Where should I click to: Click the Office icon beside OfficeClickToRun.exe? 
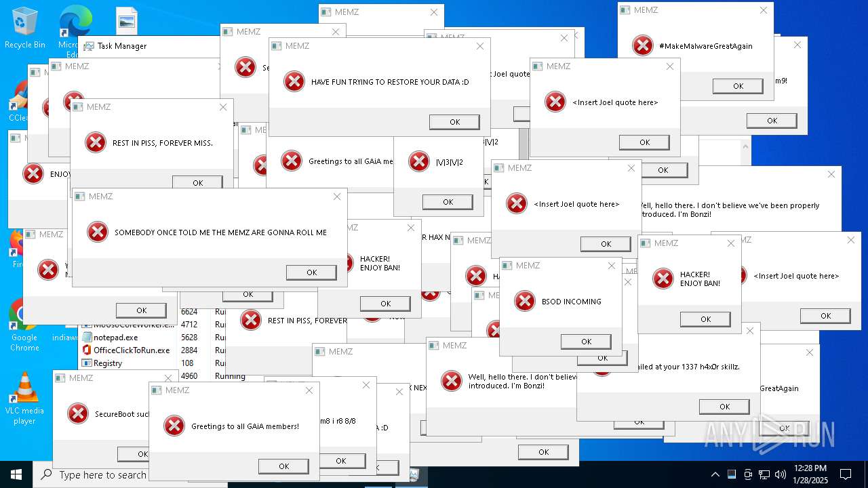[87, 350]
